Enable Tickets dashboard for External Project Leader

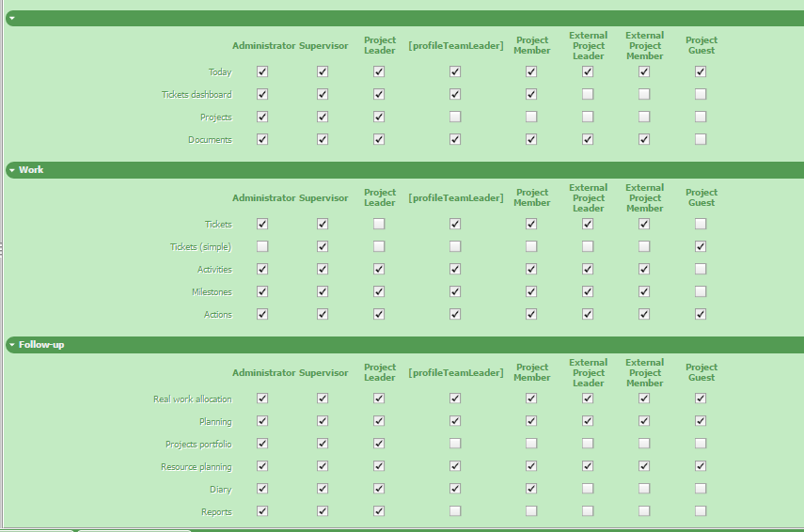click(588, 94)
